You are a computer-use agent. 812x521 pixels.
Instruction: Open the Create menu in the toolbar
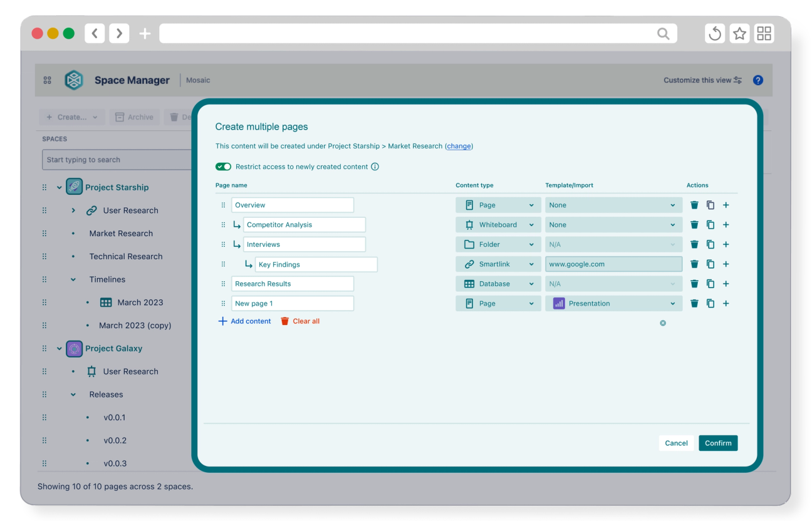[72, 117]
